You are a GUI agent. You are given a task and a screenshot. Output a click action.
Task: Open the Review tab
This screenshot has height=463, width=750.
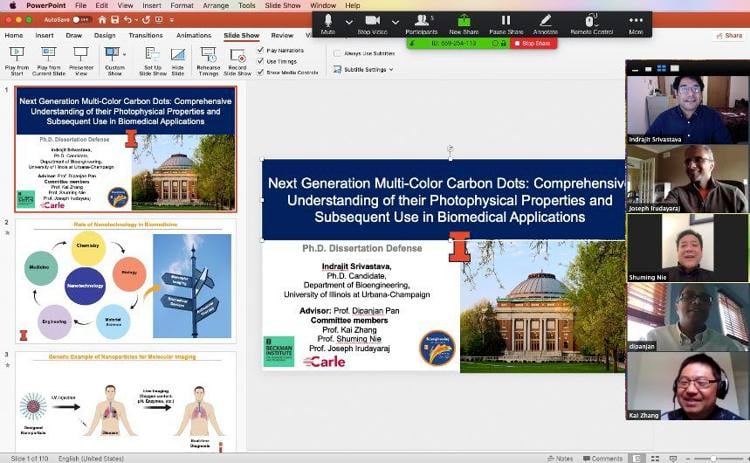pyautogui.click(x=282, y=35)
